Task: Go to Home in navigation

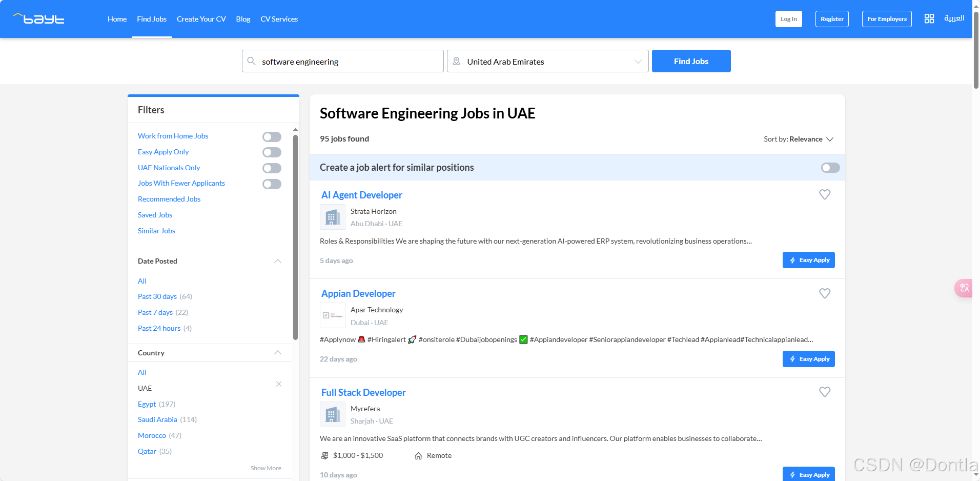Action: tap(117, 19)
